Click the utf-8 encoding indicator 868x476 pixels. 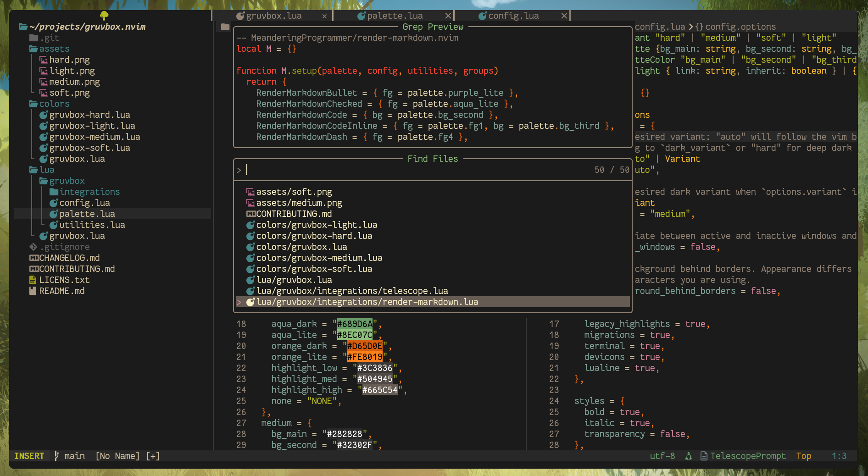point(662,456)
